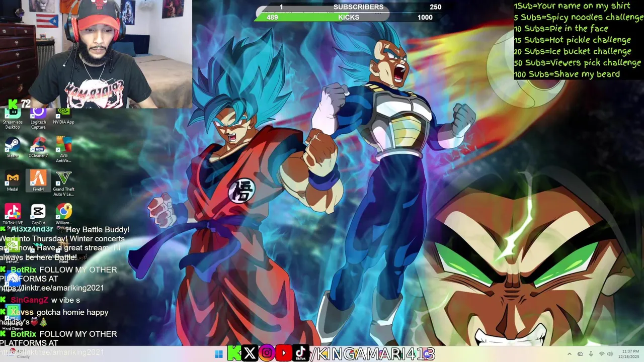Launch the Grand Theft Auto V Legacy shortcut
The image size is (644, 362).
pyautogui.click(x=63, y=184)
